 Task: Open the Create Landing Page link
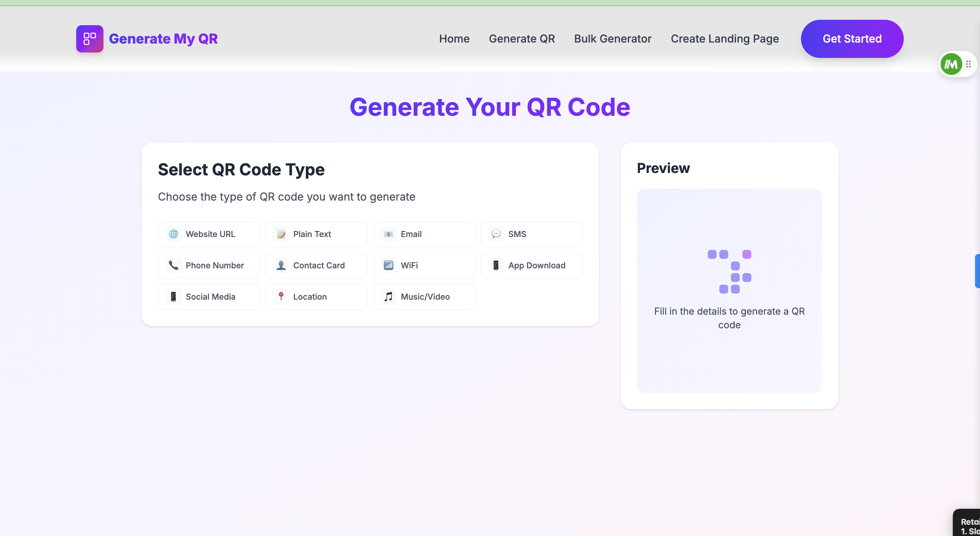(725, 39)
